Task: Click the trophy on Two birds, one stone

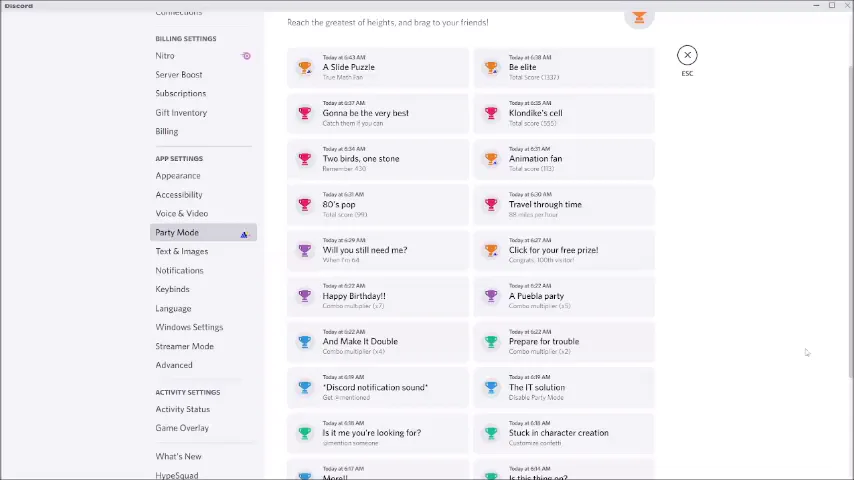Action: coord(304,159)
